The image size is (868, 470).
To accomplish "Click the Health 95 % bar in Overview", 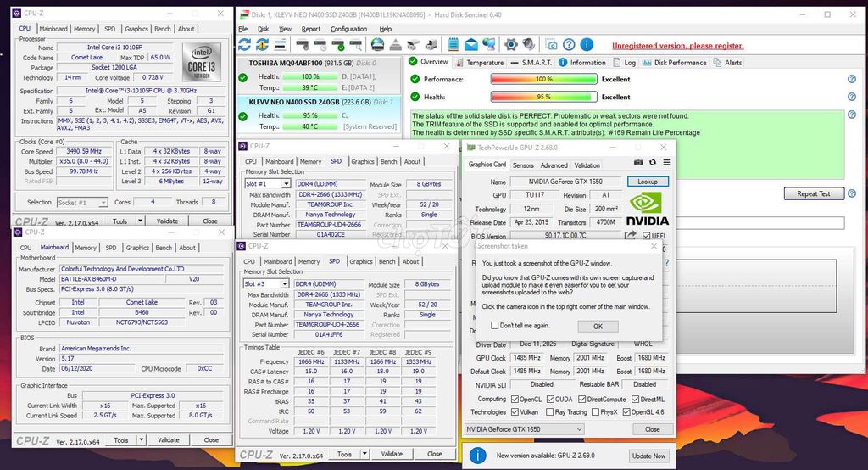I will click(x=543, y=97).
